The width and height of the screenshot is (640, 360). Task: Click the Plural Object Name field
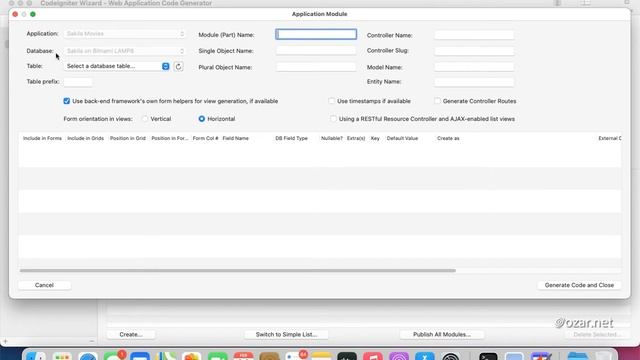tap(316, 67)
